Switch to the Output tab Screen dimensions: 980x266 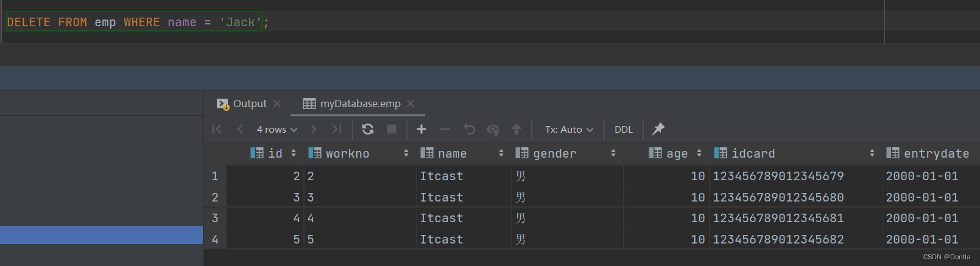(250, 103)
